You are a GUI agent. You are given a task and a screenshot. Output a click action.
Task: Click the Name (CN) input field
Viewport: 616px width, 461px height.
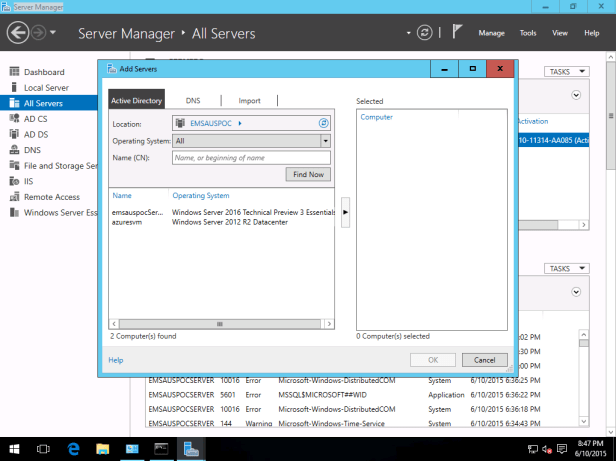[x=250, y=158]
